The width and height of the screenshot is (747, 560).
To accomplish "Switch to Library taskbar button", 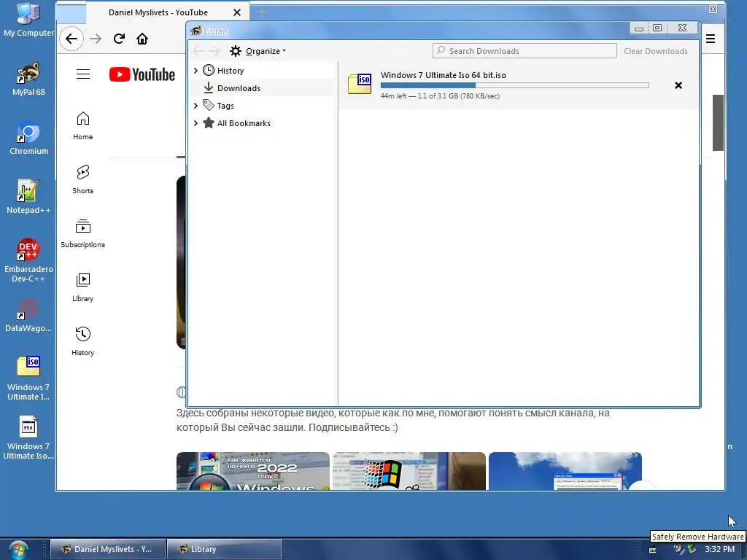I will (x=225, y=549).
